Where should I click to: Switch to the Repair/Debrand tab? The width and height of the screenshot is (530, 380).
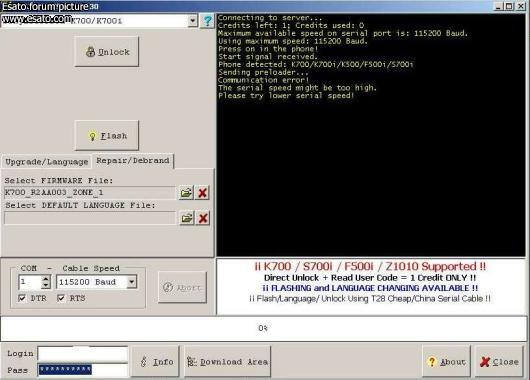pyautogui.click(x=132, y=161)
